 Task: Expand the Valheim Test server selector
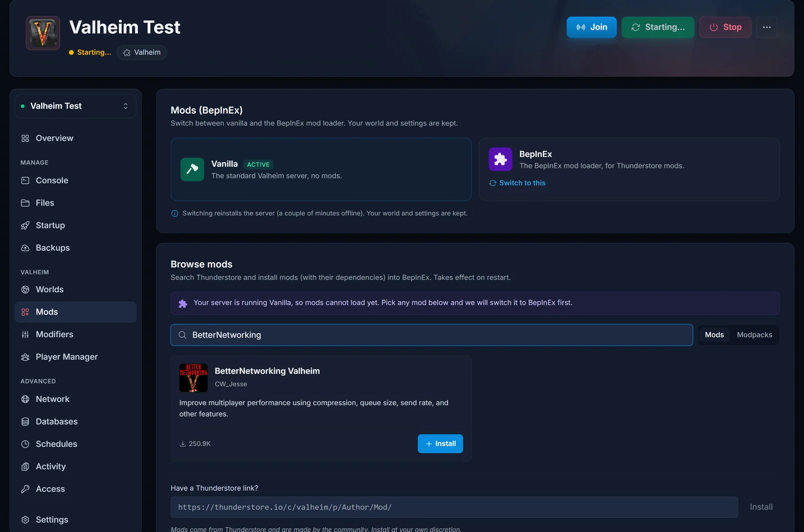coord(75,106)
